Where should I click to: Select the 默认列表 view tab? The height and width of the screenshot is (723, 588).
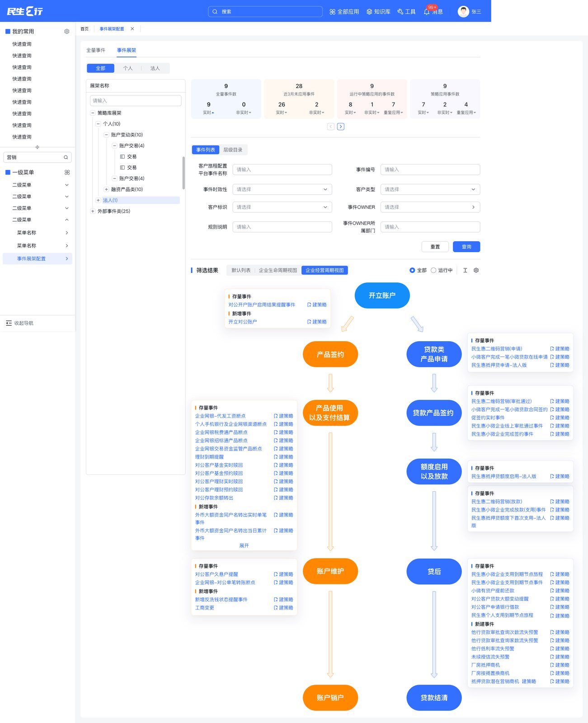point(240,270)
